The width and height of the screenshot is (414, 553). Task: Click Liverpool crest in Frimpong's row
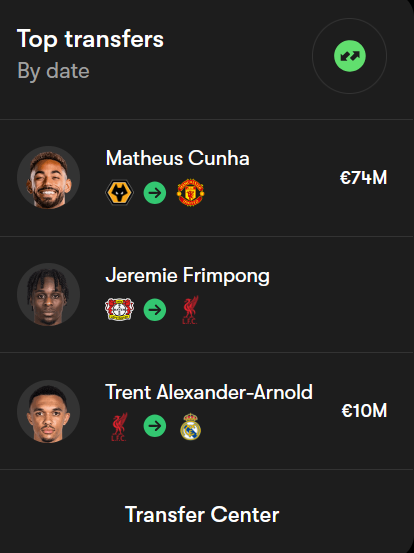click(190, 310)
